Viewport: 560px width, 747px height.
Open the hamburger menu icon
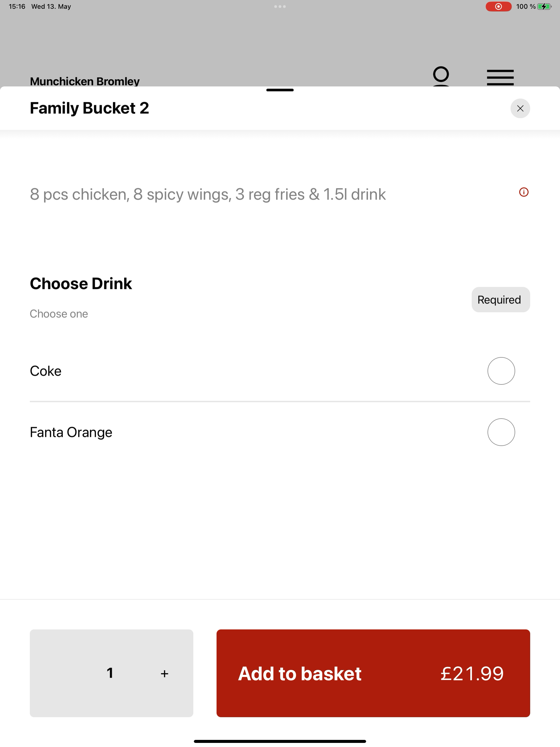coord(500,77)
